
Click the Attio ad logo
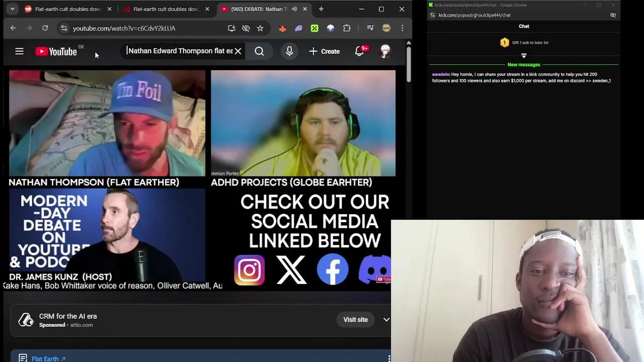pyautogui.click(x=26, y=320)
